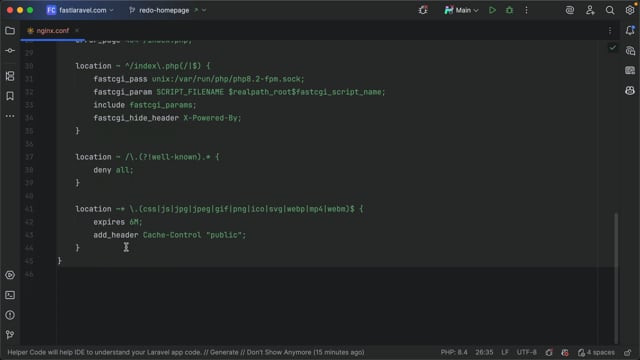Open the Main run configuration dropdown
This screenshot has height=360, width=640.
tap(461, 10)
